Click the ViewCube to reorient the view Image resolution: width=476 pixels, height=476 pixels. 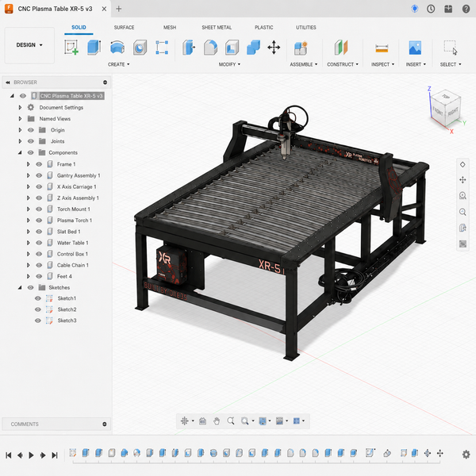click(446, 109)
